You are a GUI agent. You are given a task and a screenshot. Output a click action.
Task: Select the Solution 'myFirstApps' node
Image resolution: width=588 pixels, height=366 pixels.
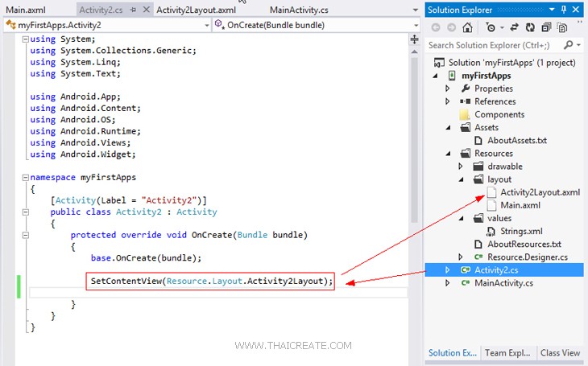point(511,63)
